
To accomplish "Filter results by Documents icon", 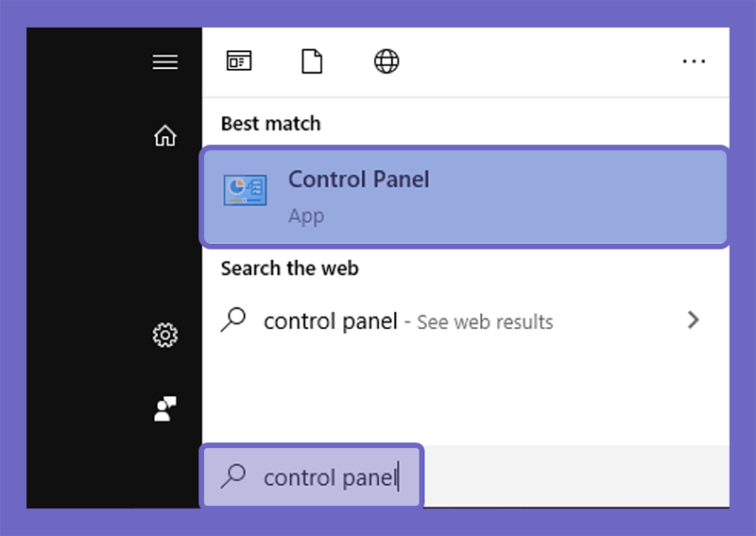I will [x=312, y=61].
